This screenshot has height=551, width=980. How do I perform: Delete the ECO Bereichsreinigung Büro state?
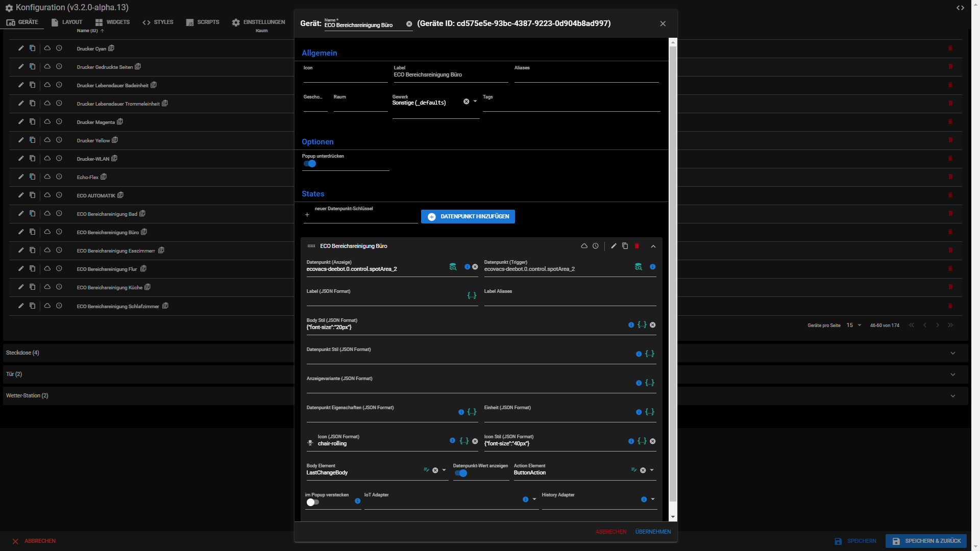(x=637, y=246)
